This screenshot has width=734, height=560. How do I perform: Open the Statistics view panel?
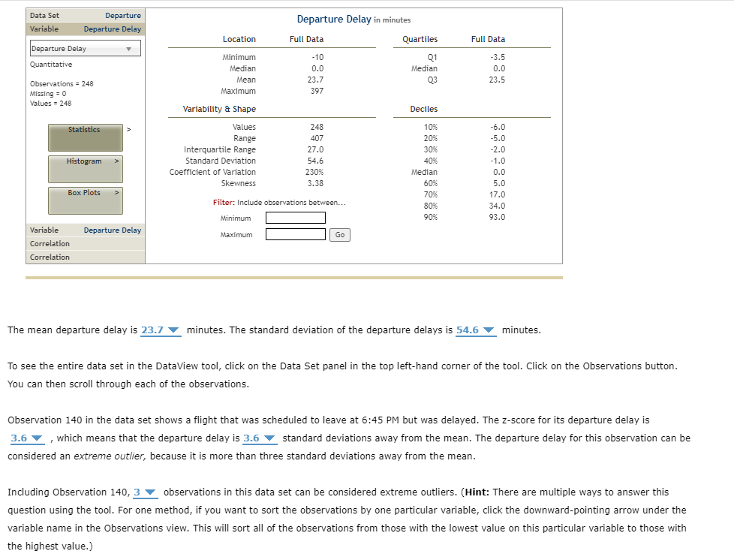click(85, 137)
